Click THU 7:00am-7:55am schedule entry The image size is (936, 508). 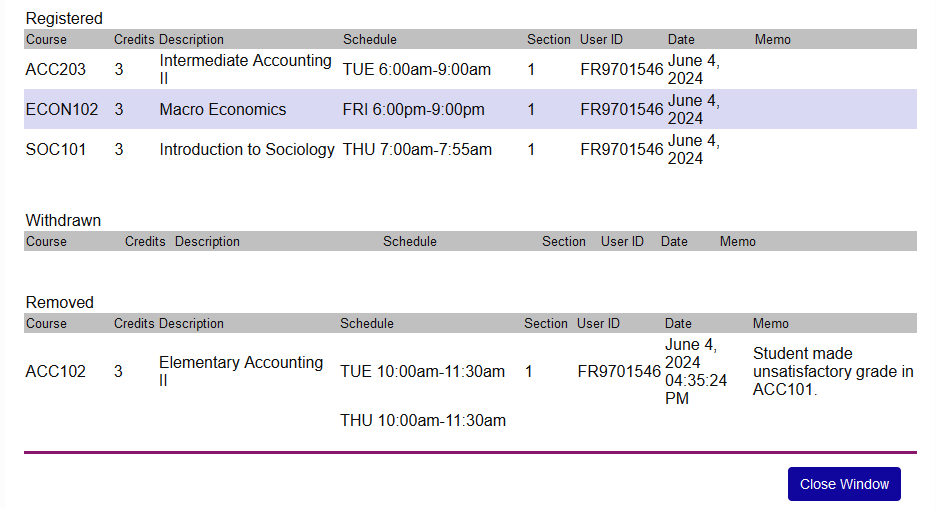417,150
